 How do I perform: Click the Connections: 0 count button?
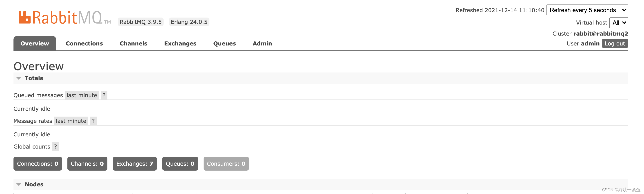tap(38, 164)
